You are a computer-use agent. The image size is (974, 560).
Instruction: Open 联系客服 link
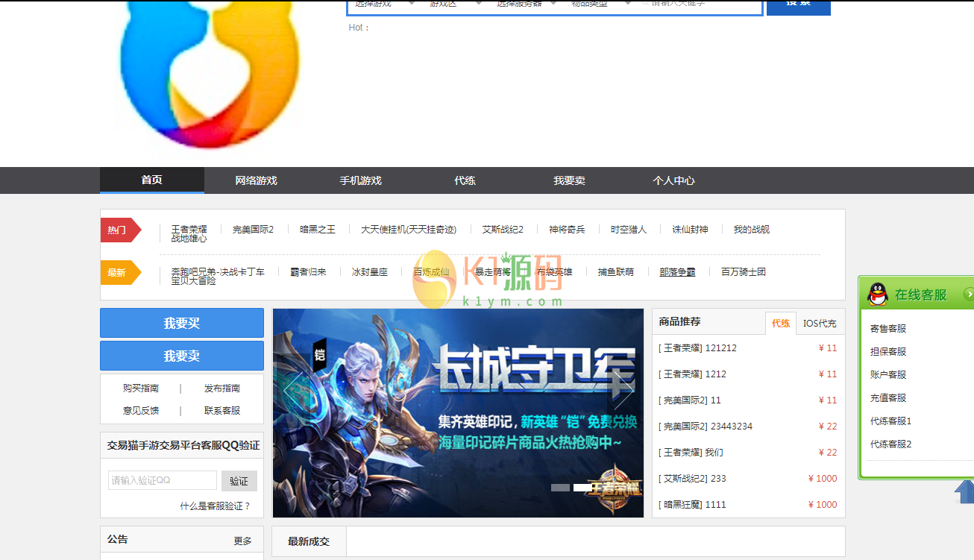pos(222,411)
